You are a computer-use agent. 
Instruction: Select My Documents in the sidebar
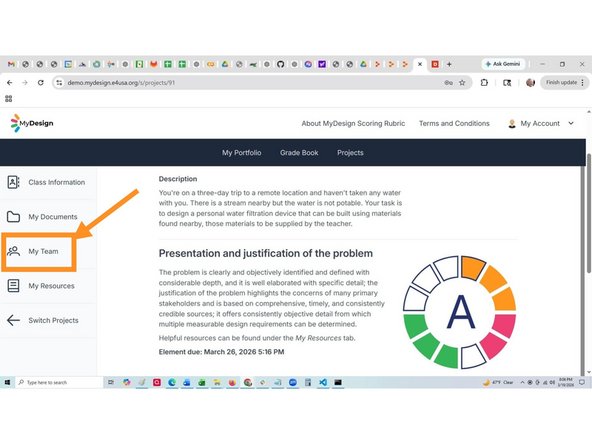pos(48,217)
